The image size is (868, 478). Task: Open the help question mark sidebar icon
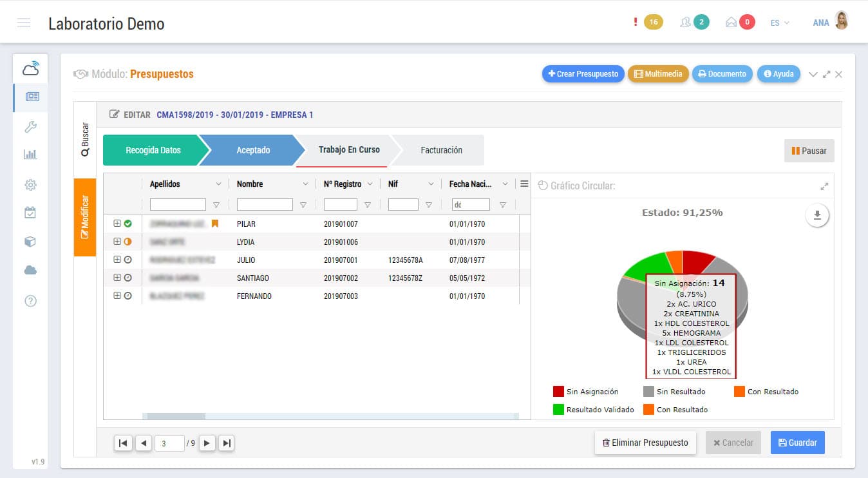30,300
